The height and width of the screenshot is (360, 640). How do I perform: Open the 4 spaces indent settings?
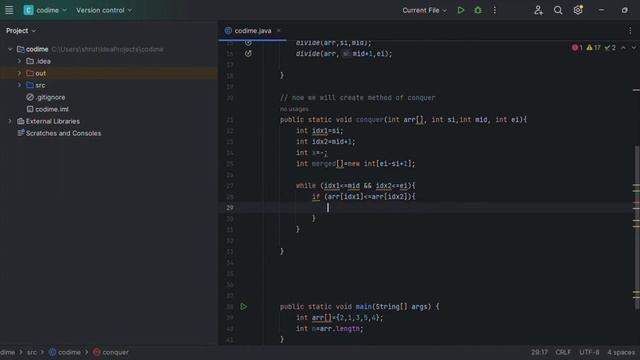[621, 352]
